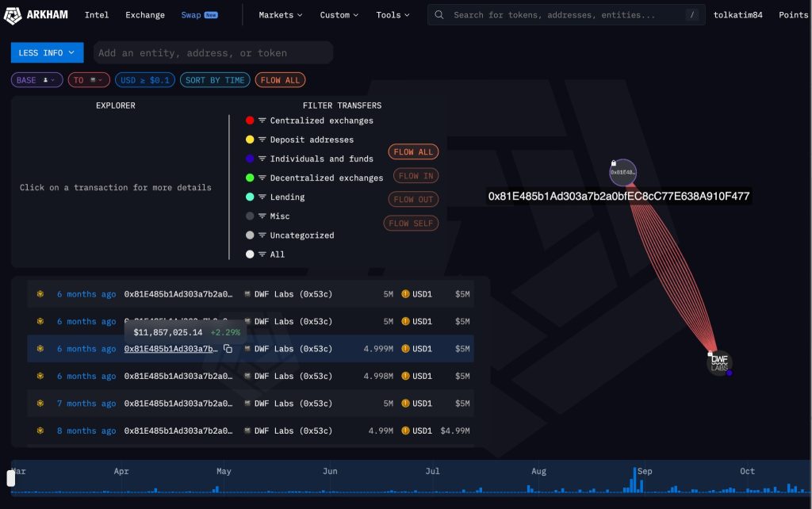Click the SORT BY TIME button
Screen dimensions: 812x509
[x=215, y=80]
